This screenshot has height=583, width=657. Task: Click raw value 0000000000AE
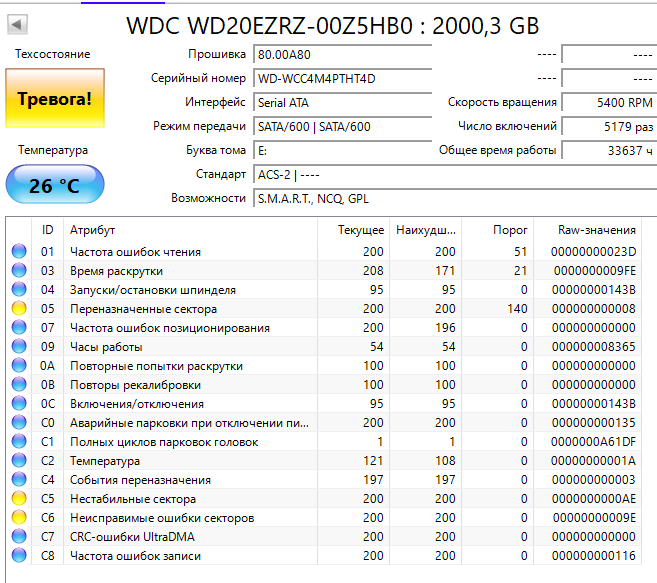tap(594, 499)
